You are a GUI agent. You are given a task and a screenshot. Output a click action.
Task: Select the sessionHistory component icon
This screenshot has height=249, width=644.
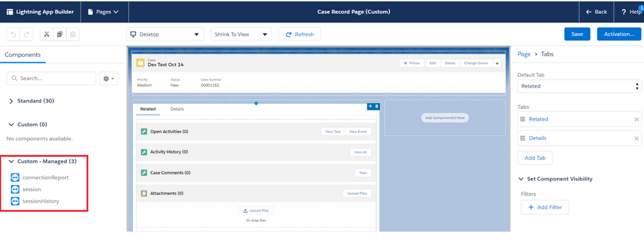15,201
